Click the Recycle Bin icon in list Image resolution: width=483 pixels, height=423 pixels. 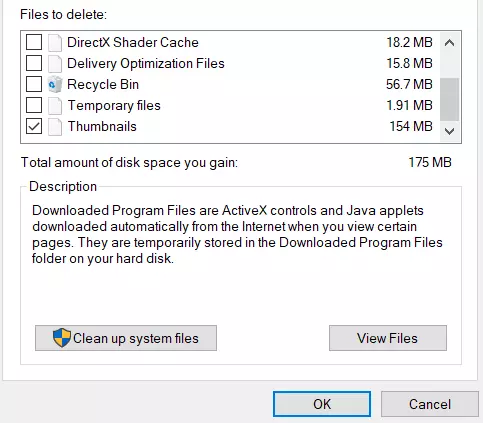click(55, 85)
